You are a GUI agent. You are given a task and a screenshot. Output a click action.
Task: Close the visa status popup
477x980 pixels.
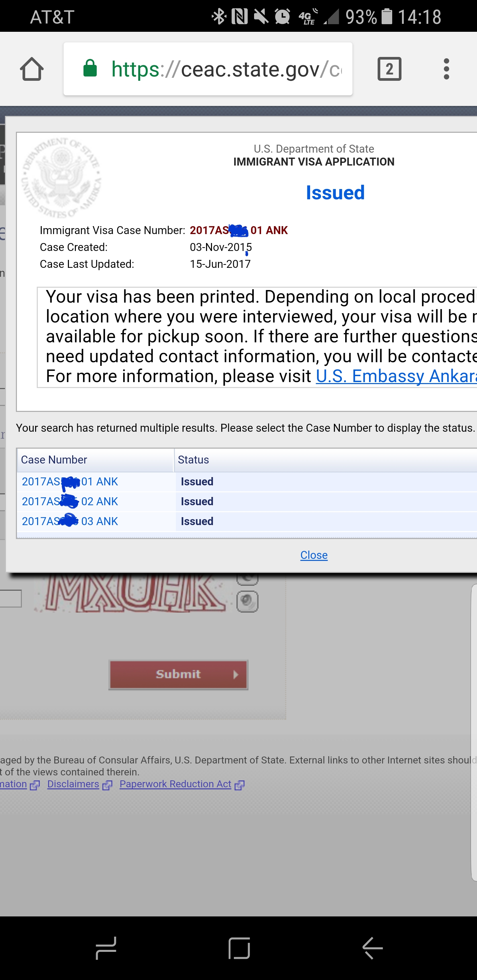(x=314, y=555)
